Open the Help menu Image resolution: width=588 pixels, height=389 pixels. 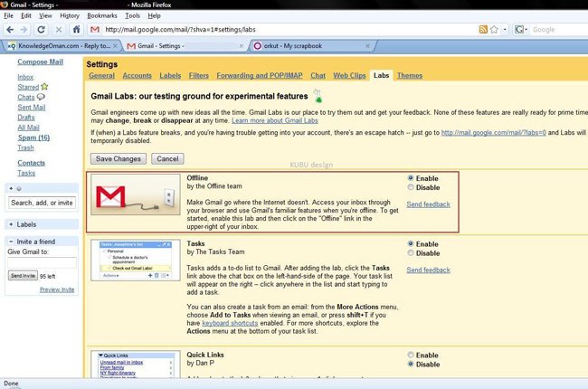pos(154,15)
